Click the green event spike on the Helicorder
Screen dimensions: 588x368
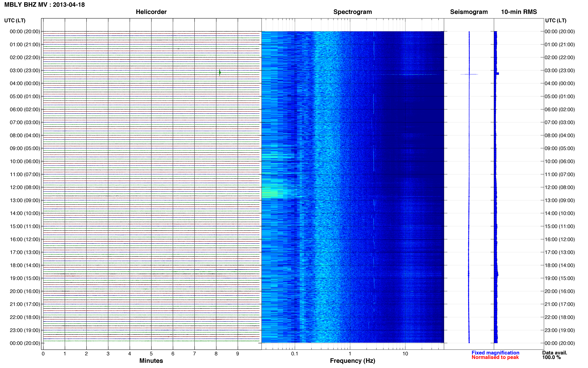click(220, 72)
